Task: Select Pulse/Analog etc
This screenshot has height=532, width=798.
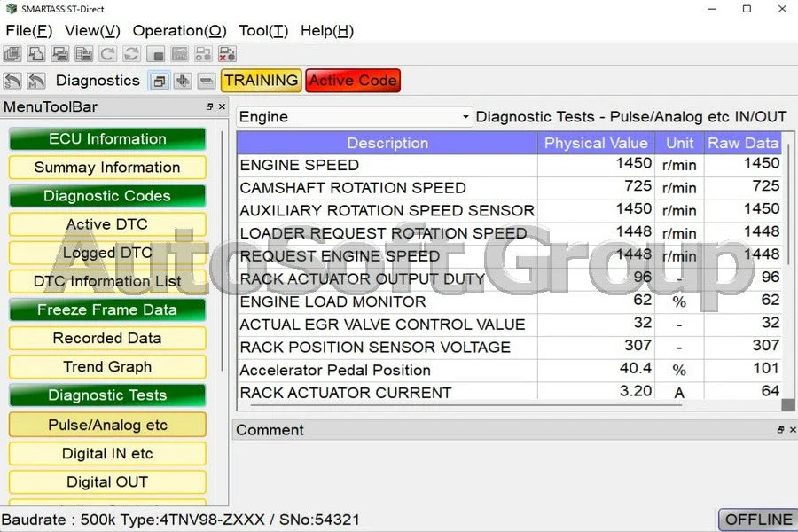Action: (x=107, y=425)
